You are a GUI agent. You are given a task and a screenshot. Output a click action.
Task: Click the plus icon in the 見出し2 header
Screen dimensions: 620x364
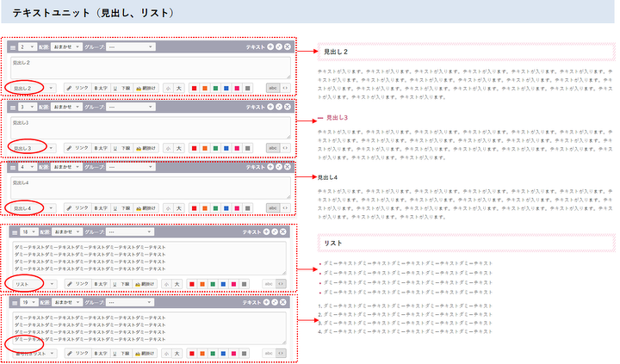click(270, 46)
